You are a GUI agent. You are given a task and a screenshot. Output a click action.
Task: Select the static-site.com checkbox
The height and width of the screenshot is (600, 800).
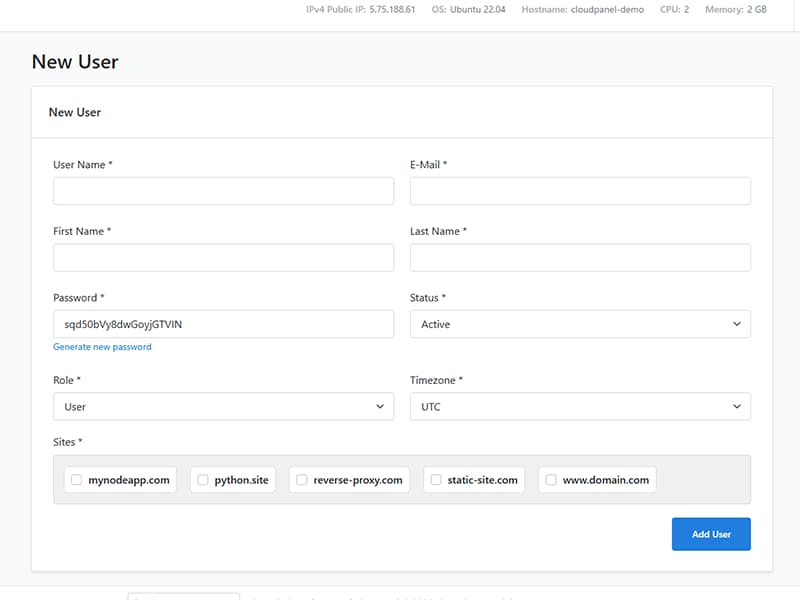pos(435,480)
